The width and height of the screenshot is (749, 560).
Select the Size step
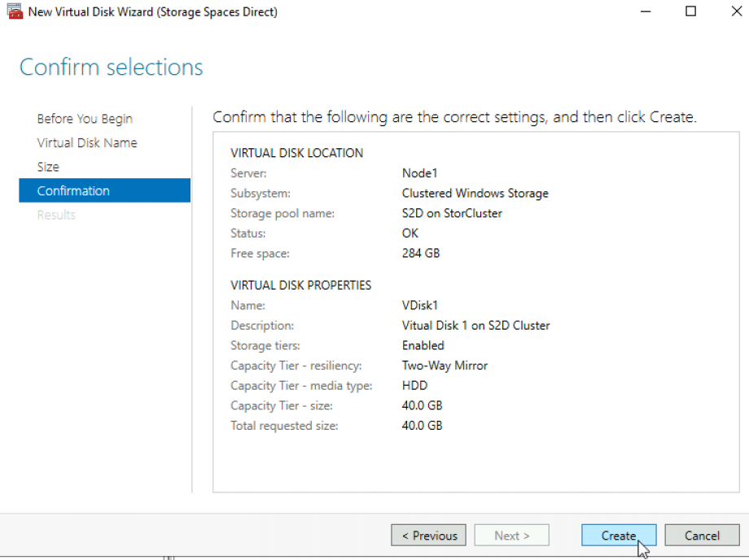point(47,166)
